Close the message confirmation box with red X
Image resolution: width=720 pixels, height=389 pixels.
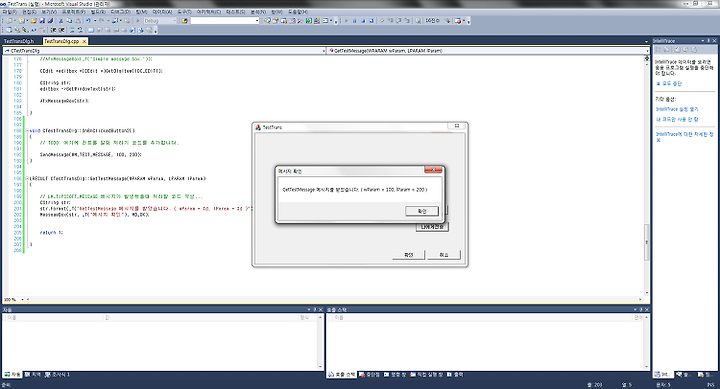(x=433, y=170)
